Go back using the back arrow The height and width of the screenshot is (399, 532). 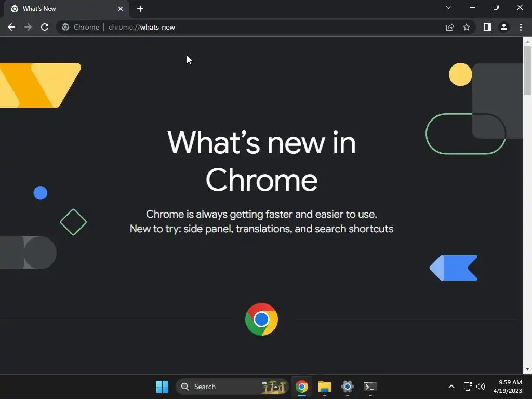pyautogui.click(x=11, y=27)
